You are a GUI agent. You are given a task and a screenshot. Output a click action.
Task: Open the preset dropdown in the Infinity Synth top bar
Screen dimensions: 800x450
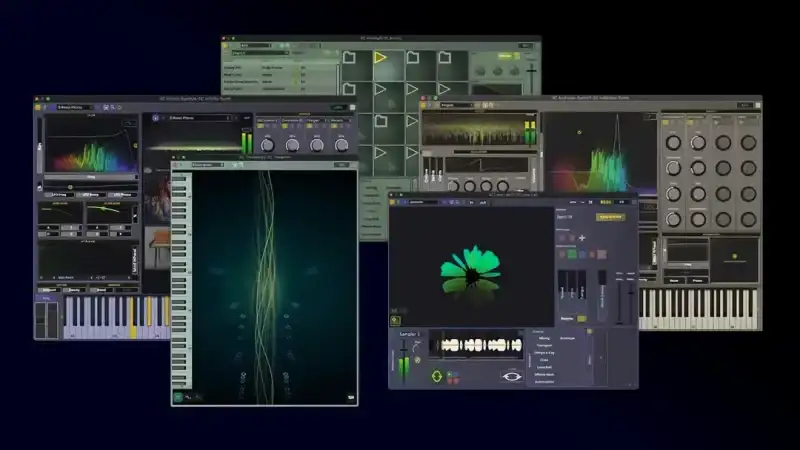click(75, 108)
